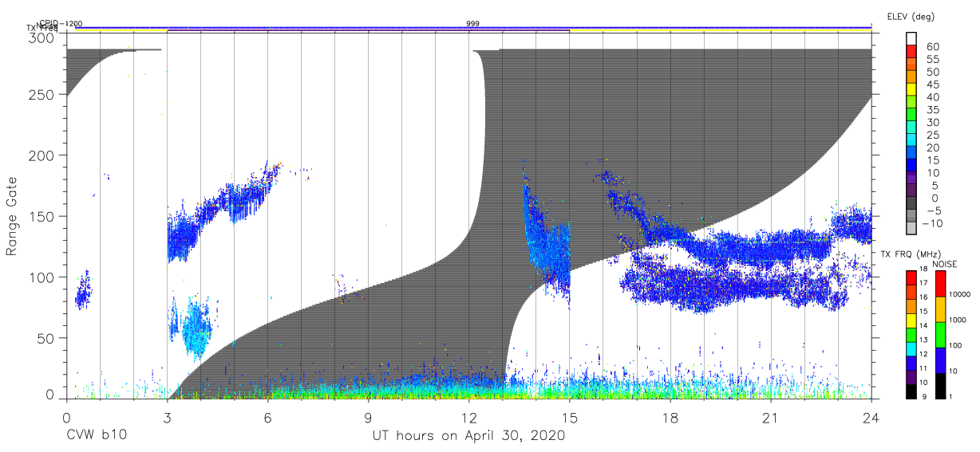Click the 'UT hours on April 30, 2020' axis title
The width and height of the screenshot is (980, 452).
coord(468,436)
